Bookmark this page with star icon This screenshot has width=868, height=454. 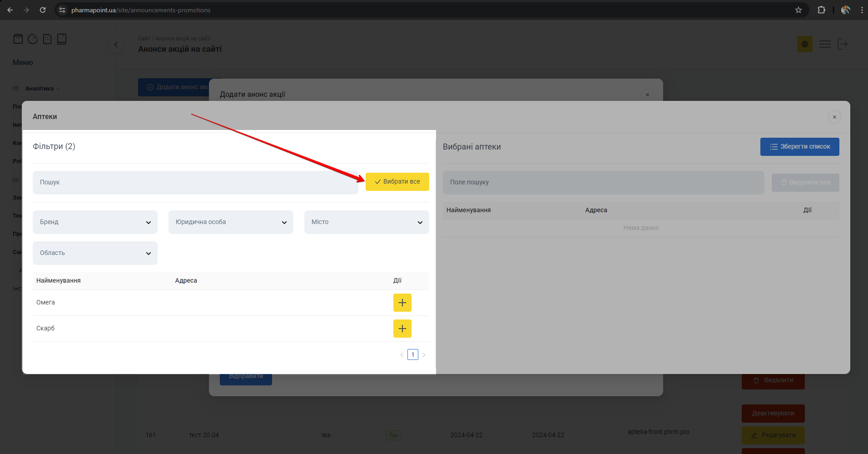point(798,10)
